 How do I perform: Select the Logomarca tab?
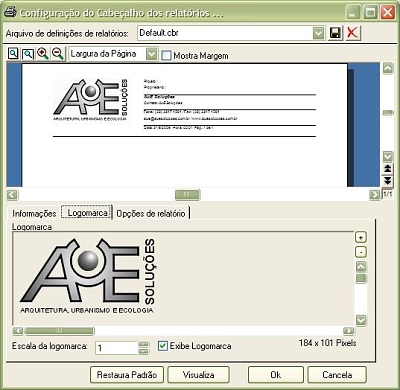87,212
